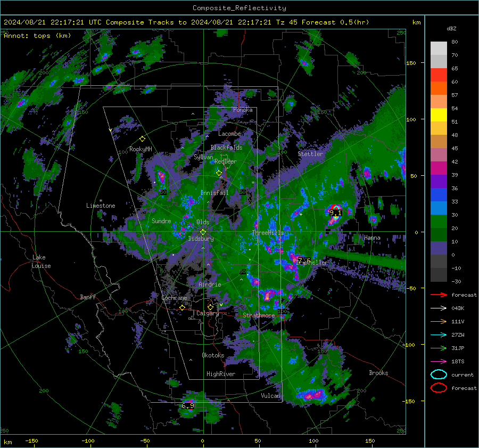Pick the red 60-65 dBZ color swatch
This screenshot has height=448, width=479.
[439, 75]
